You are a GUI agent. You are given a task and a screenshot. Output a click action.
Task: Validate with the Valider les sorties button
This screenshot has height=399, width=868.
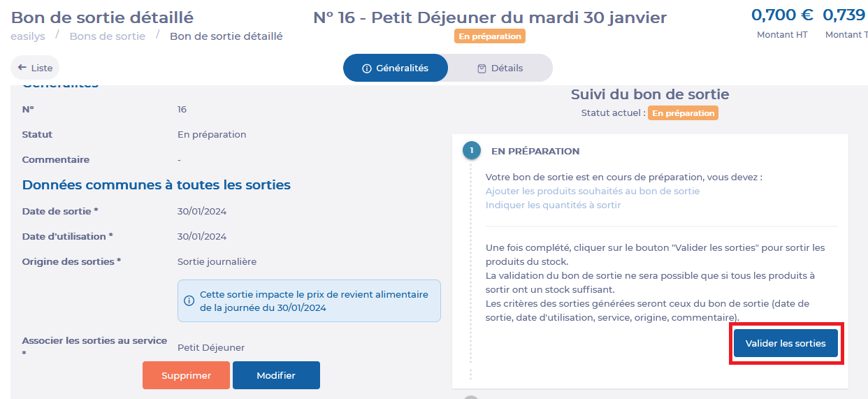786,343
